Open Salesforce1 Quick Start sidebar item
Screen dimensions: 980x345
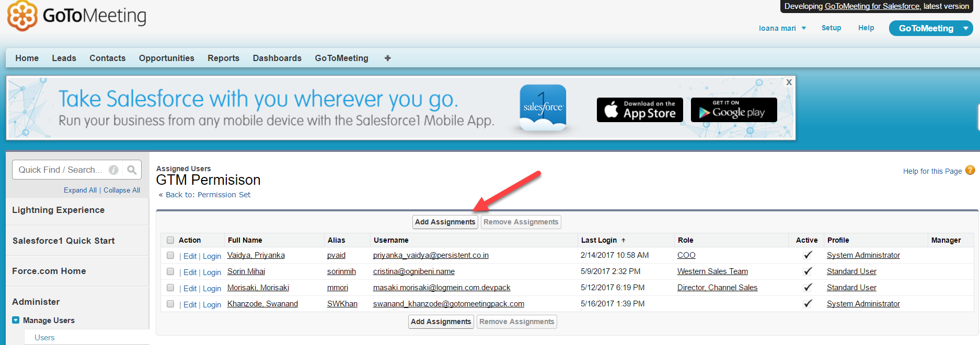(x=64, y=241)
